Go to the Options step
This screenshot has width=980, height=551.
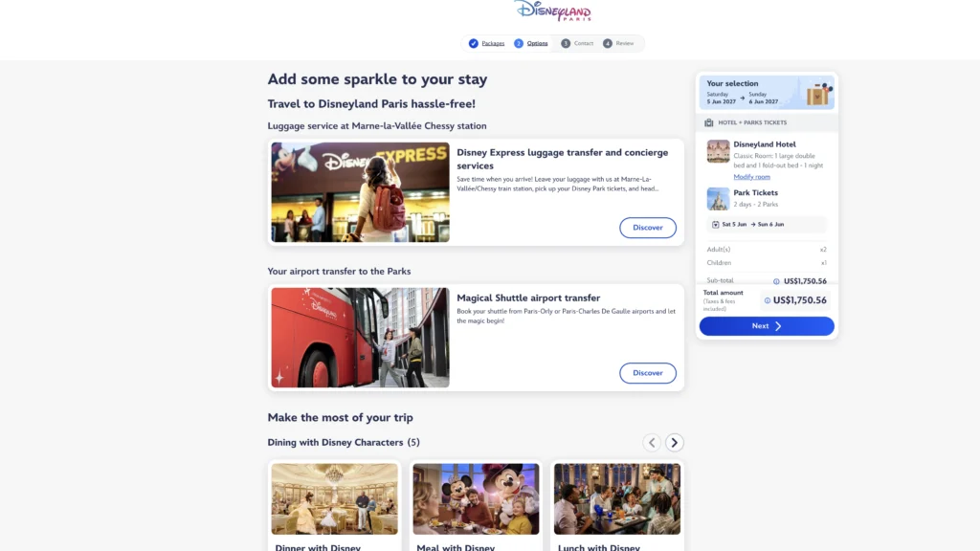point(537,43)
